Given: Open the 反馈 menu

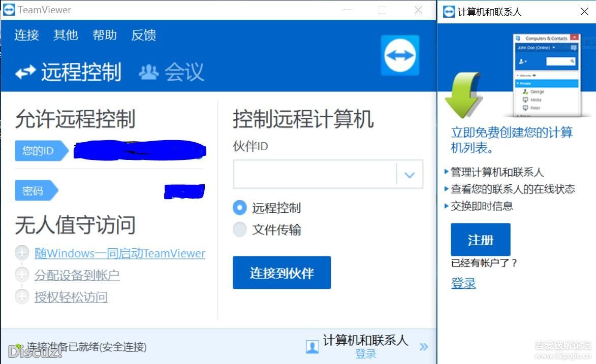Looking at the screenshot, I should click(144, 35).
